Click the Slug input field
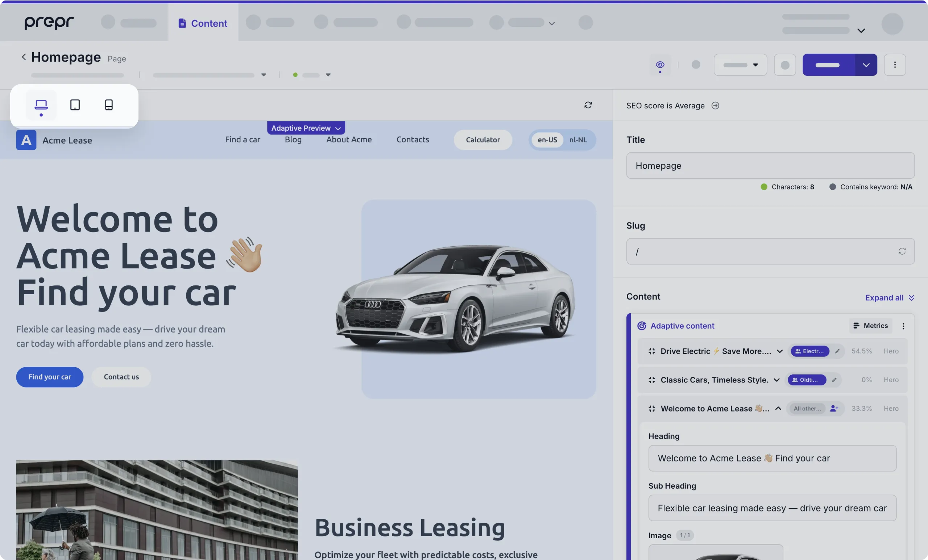Image resolution: width=928 pixels, height=560 pixels. coord(770,251)
